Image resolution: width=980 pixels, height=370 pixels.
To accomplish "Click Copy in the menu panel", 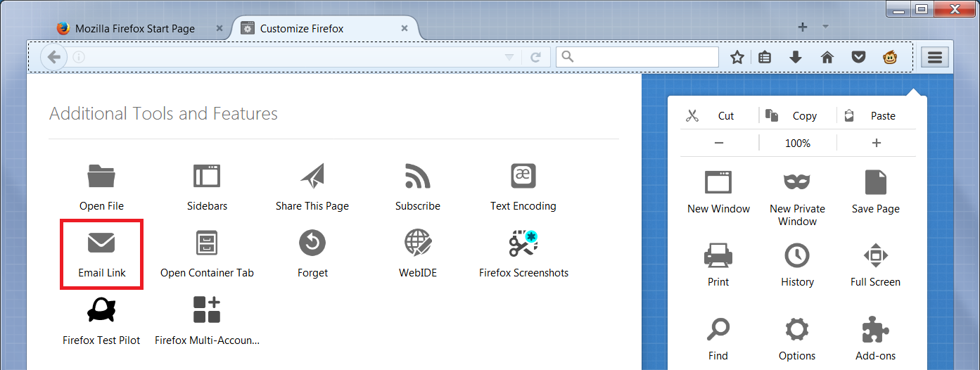I will point(798,116).
